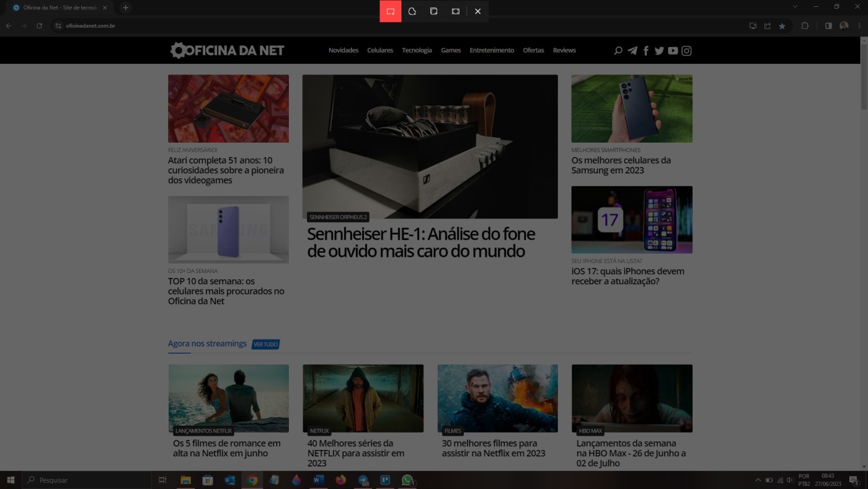The width and height of the screenshot is (868, 489).
Task: Launch WhatsApp from the taskbar
Action: [x=408, y=480]
